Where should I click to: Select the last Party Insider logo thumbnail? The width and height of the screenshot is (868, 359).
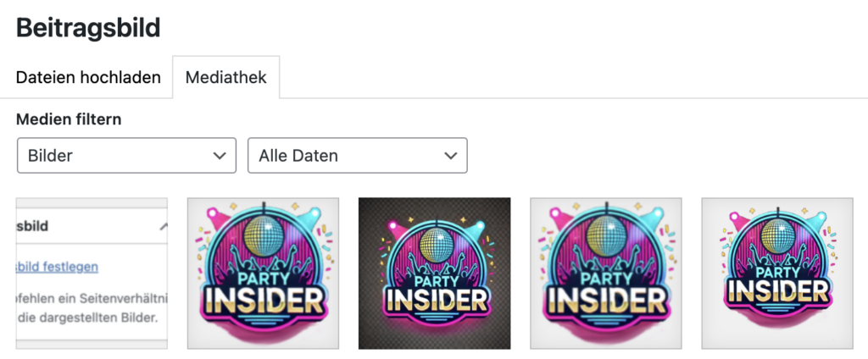coord(777,273)
